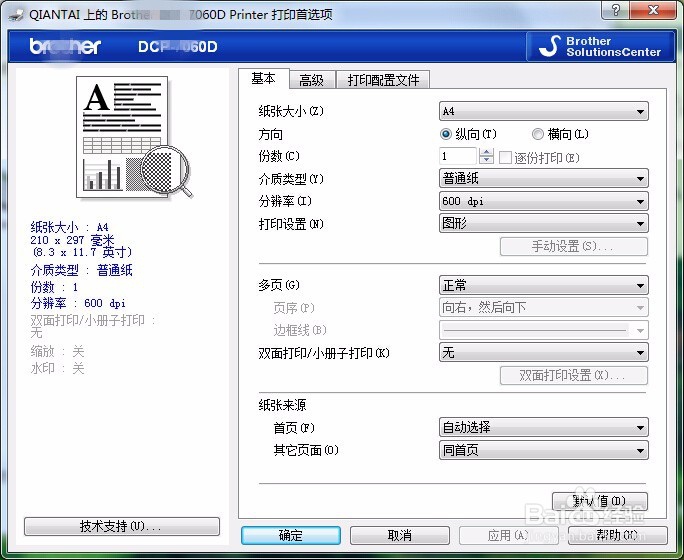Open the 纸张大小 A4 dropdown

tap(544, 111)
